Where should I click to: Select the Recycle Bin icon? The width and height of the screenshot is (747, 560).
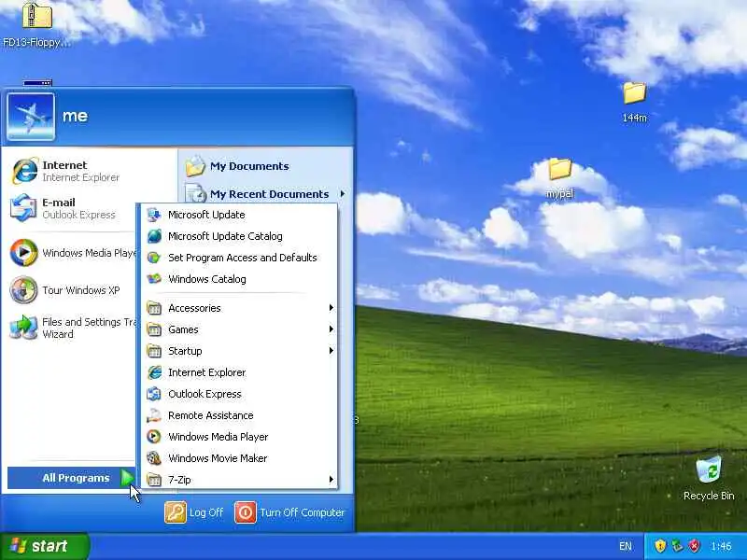[x=709, y=479]
